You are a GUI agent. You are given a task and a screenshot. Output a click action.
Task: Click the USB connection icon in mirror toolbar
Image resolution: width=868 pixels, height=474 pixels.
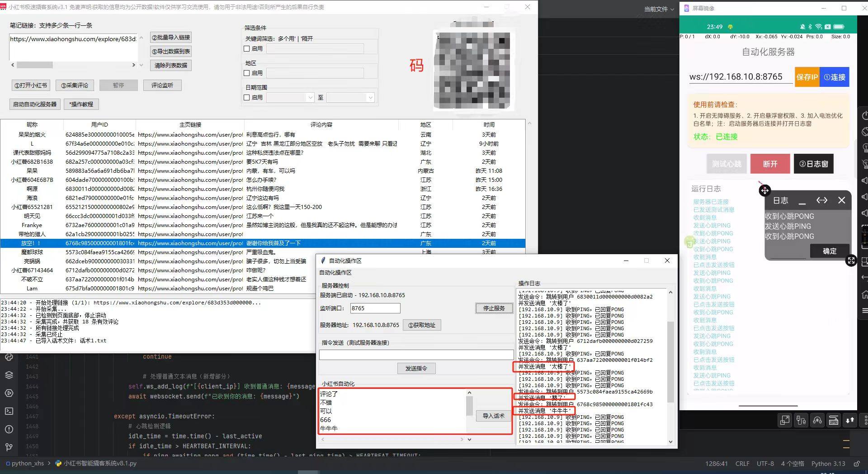point(801,420)
